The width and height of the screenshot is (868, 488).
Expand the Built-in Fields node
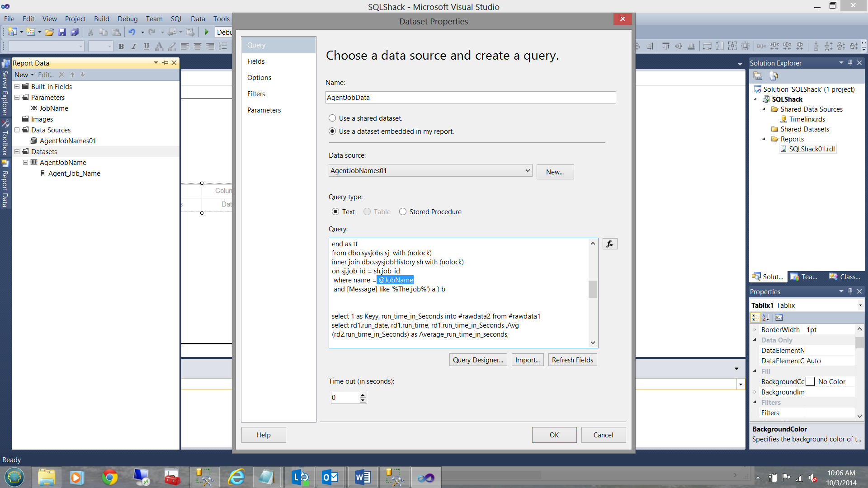(x=17, y=87)
